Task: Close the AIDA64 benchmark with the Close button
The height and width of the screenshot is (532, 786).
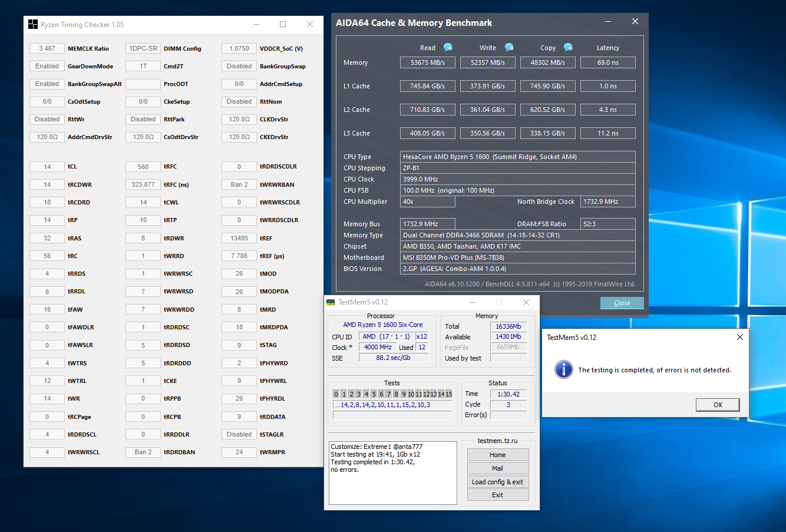Action: pyautogui.click(x=622, y=303)
